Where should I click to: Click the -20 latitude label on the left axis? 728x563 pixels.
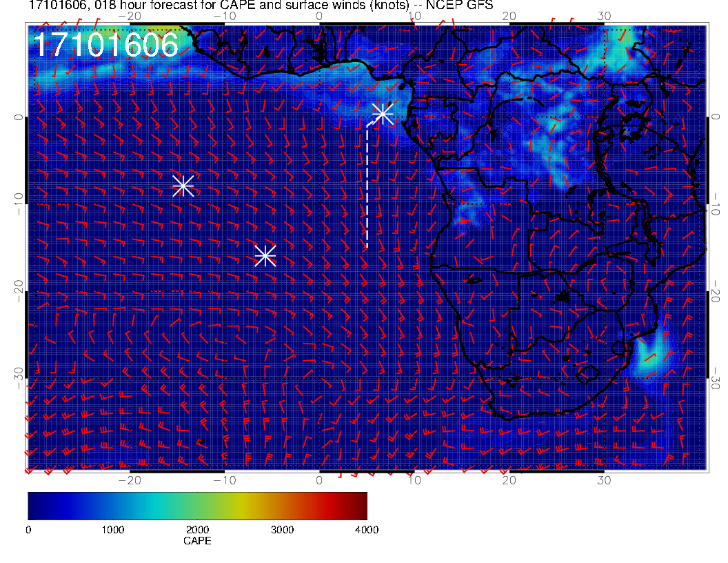[18, 291]
